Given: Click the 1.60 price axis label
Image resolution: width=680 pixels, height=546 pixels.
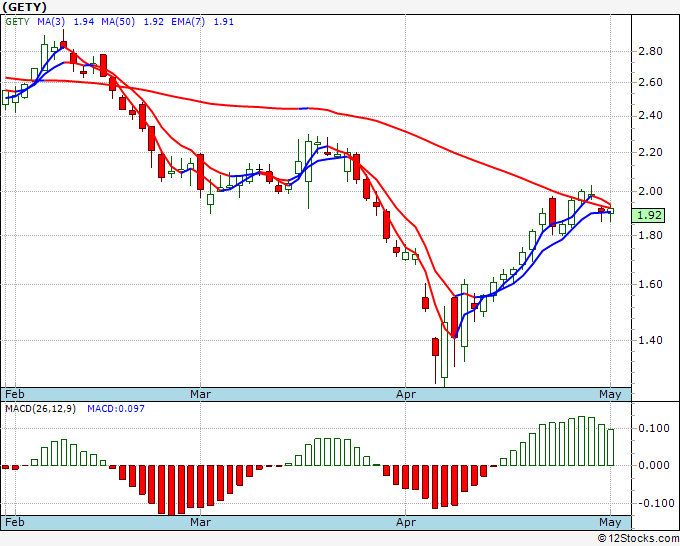Looking at the screenshot, I should pyautogui.click(x=651, y=284).
